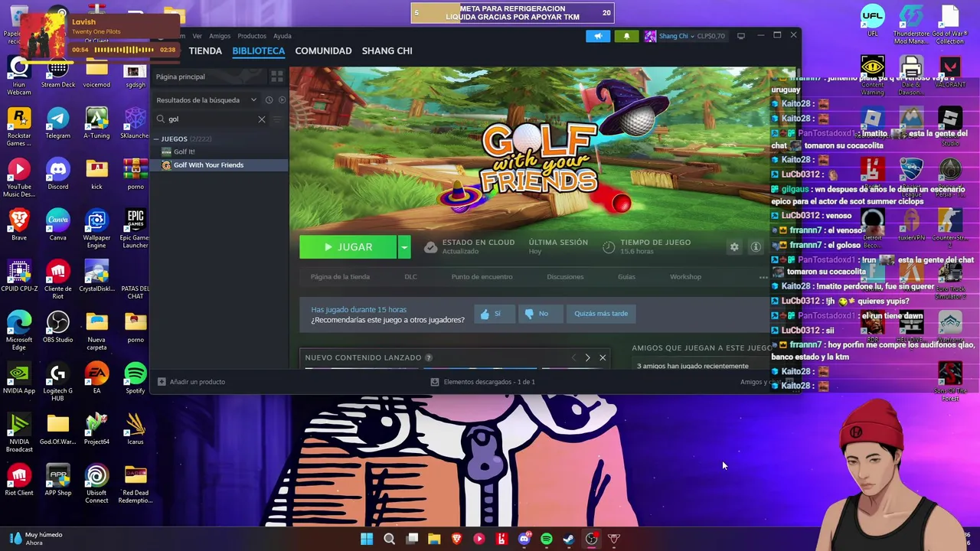This screenshot has height=551, width=980.
Task: Click the cloud status icon
Action: [x=430, y=246]
